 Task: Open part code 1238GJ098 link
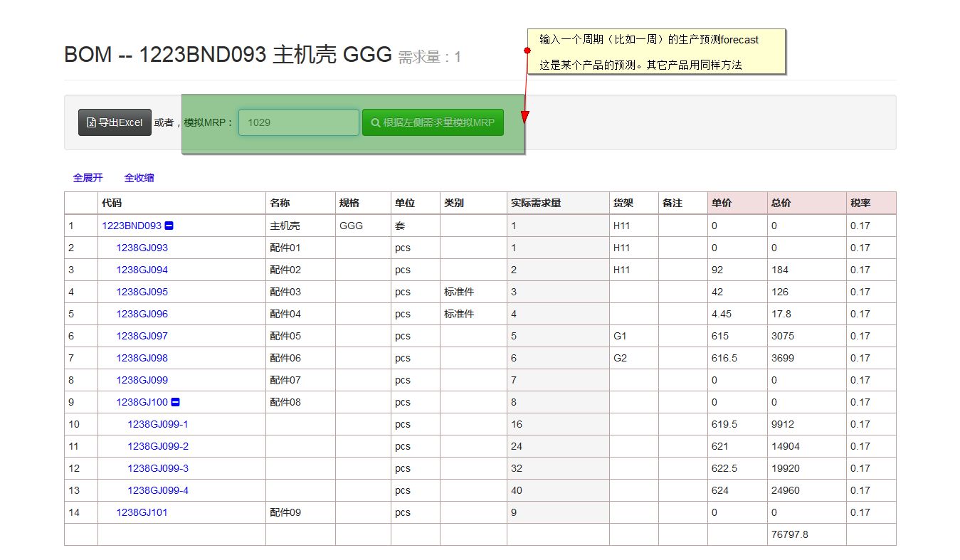142,358
